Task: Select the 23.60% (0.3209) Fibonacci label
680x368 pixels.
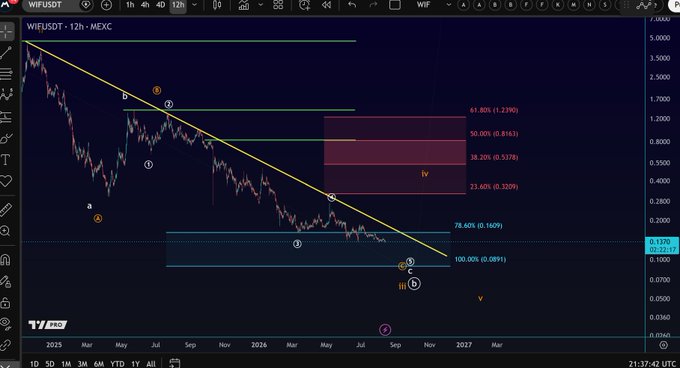Action: [494, 187]
